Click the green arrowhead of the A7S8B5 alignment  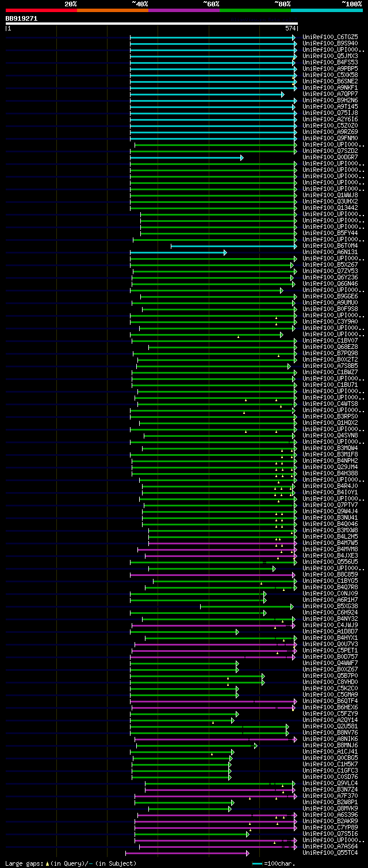(x=289, y=366)
